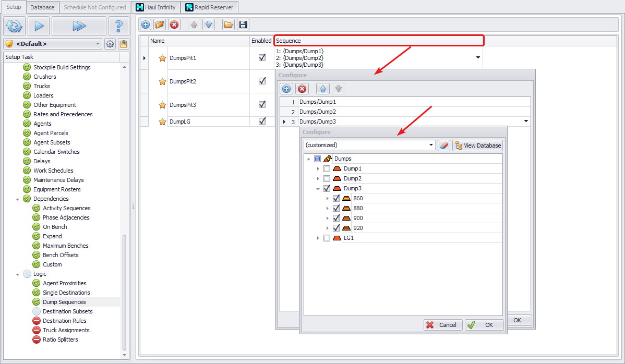Move row down in main toolbar
The image size is (625, 364).
click(209, 25)
